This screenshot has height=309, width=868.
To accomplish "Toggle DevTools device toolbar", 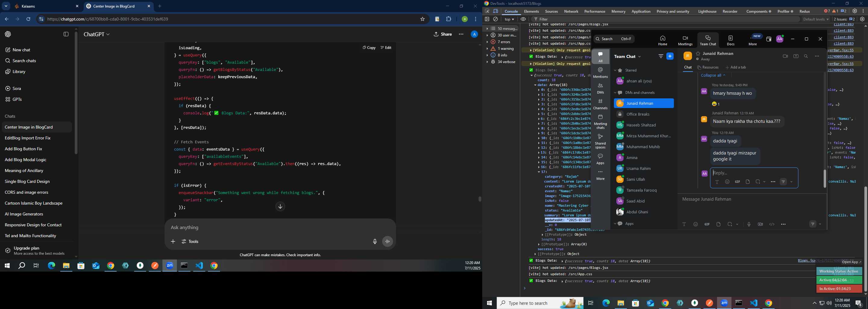I will 496,11.
